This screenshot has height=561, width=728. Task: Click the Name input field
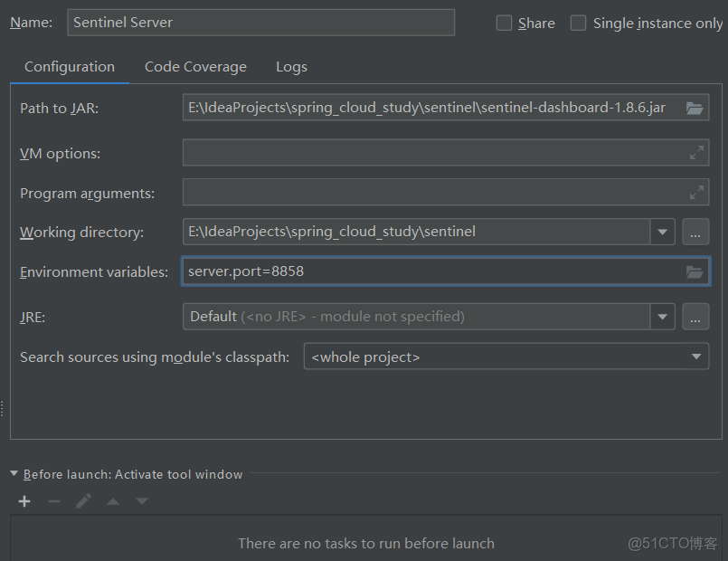tap(260, 23)
